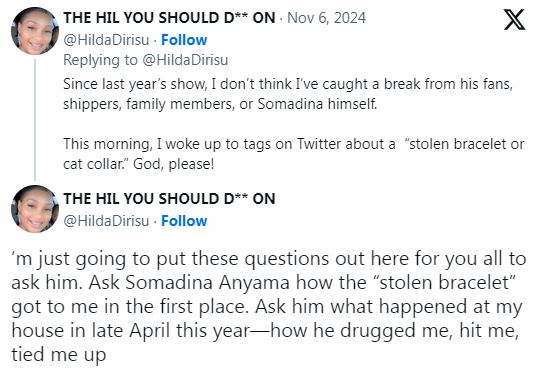The width and height of the screenshot is (540, 372).
Task: Open tweet paragraph starting 'This morning, I woke'
Action: (x=294, y=154)
